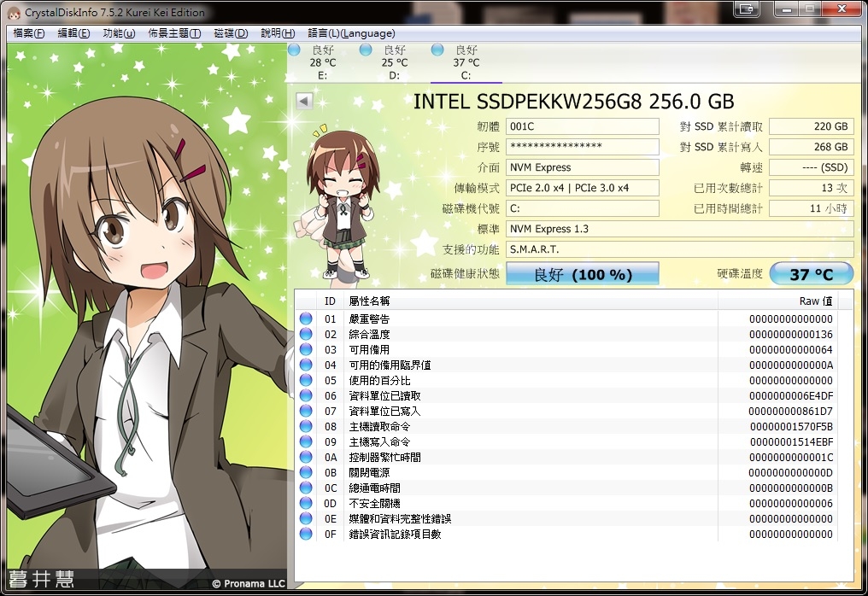
Task: Click raw value 00000001570F5B
Action: (x=792, y=427)
